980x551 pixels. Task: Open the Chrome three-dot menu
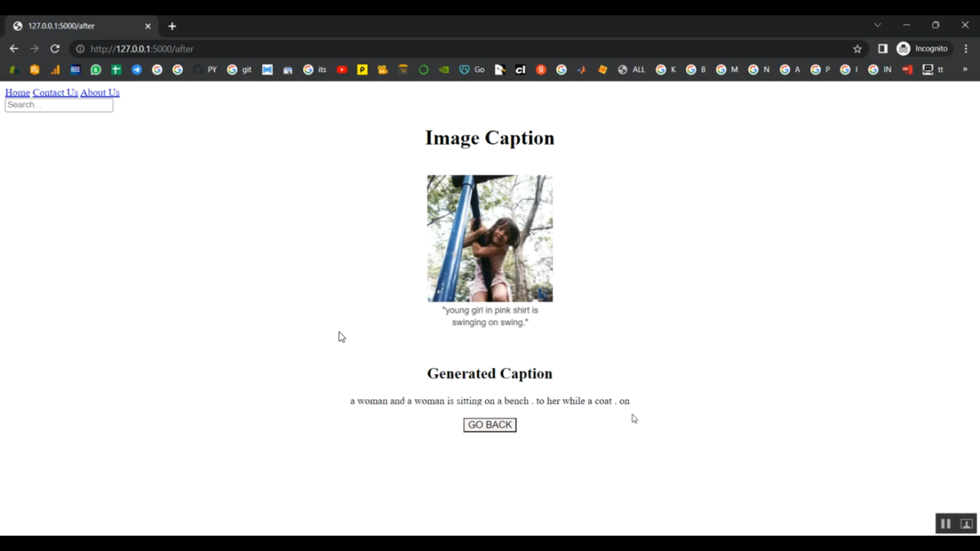tap(966, 49)
